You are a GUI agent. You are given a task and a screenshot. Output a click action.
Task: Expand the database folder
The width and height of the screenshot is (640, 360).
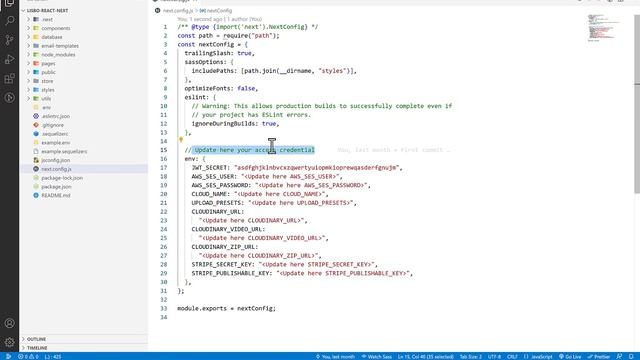[x=29, y=37]
